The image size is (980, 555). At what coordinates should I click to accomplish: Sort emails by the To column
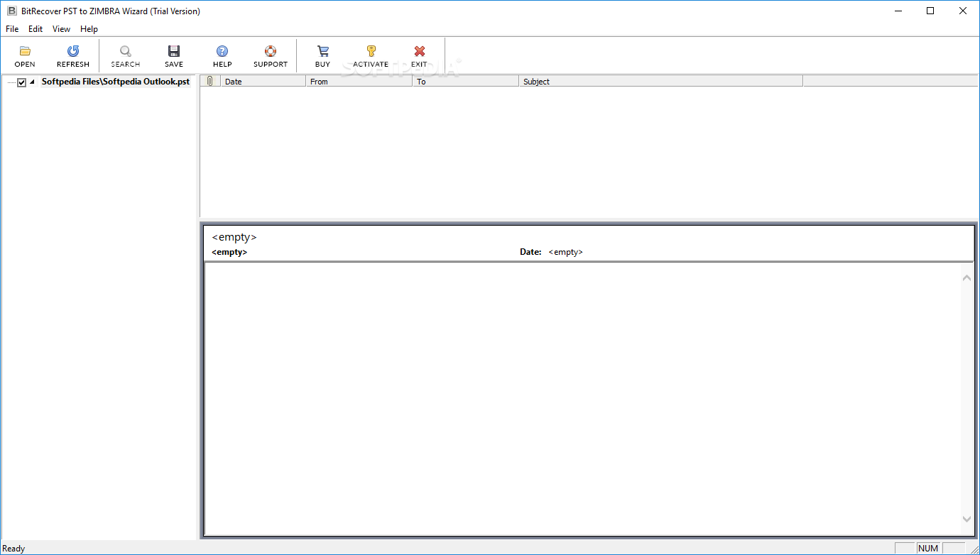click(x=465, y=81)
